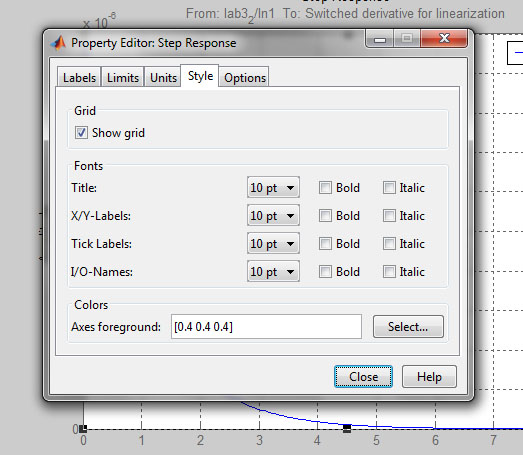Go to the Options tab
523x455 pixels.
click(x=245, y=77)
